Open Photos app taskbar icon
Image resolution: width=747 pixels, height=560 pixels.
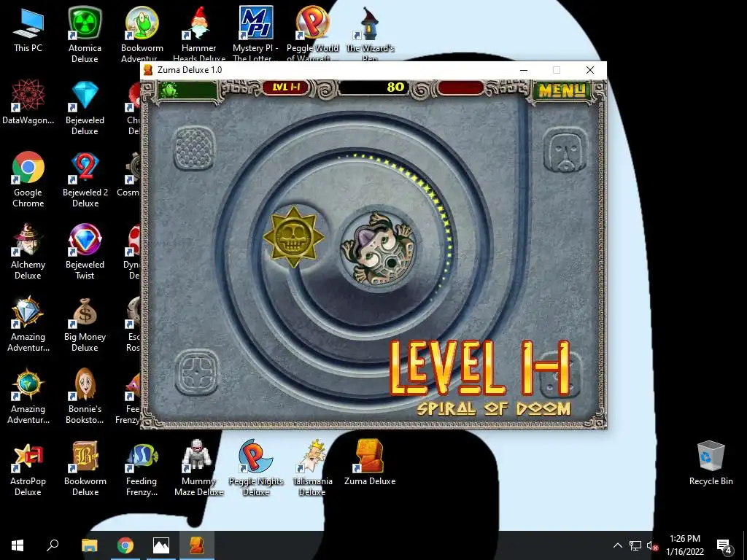click(161, 545)
